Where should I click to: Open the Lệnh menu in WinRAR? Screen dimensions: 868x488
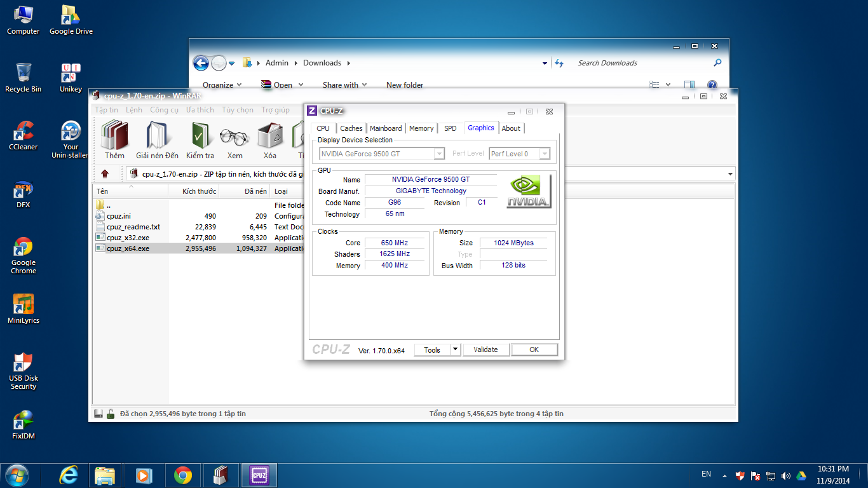[134, 110]
